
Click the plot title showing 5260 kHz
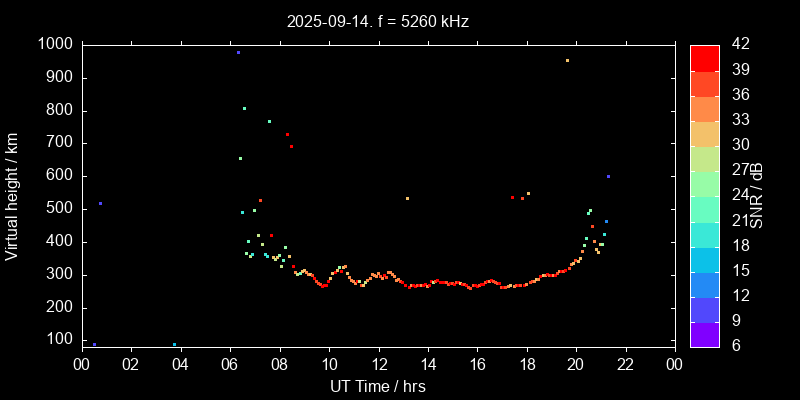point(377,20)
